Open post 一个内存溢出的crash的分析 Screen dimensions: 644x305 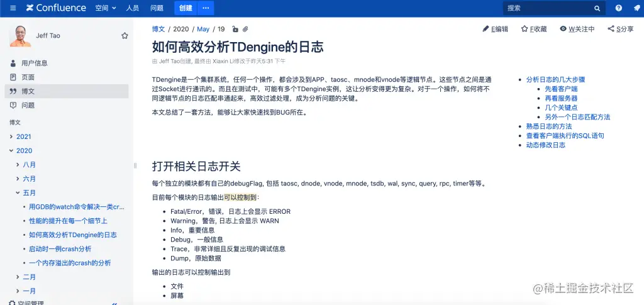[x=70, y=263]
